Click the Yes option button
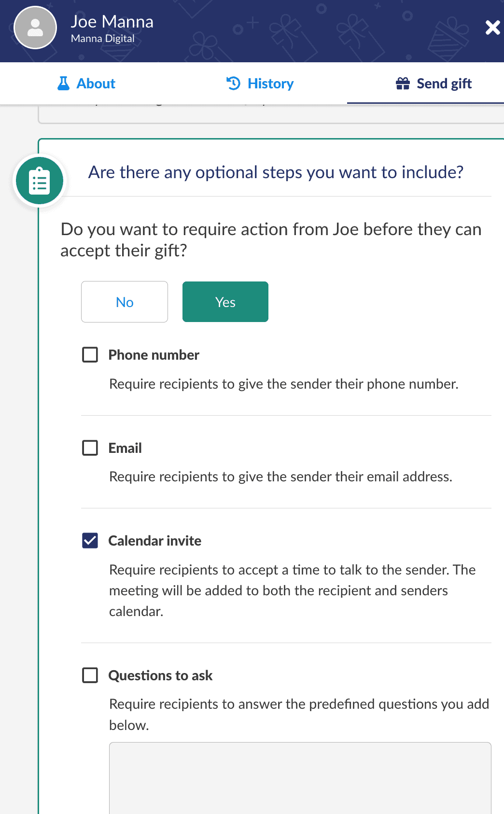504x814 pixels. pyautogui.click(x=225, y=302)
